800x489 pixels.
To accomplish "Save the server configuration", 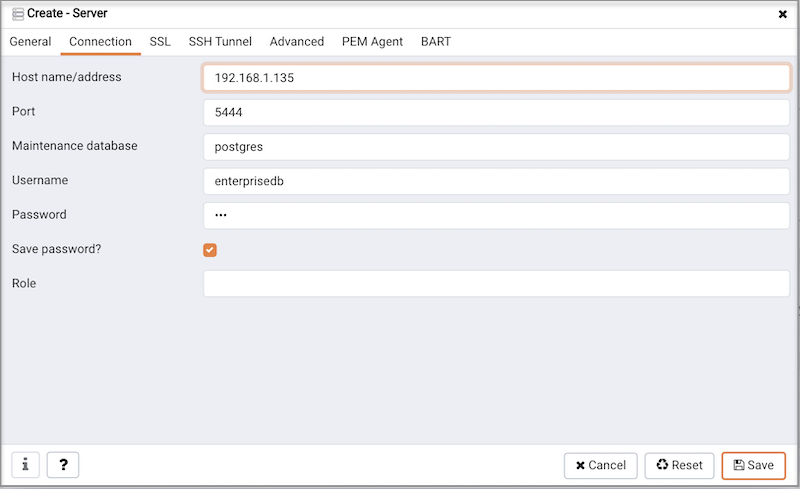I will coord(754,466).
